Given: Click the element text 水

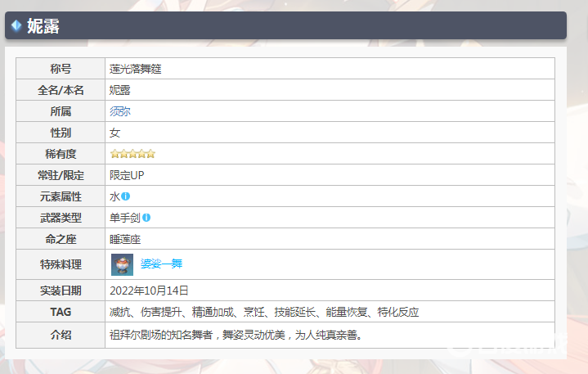Looking at the screenshot, I should coord(114,196).
